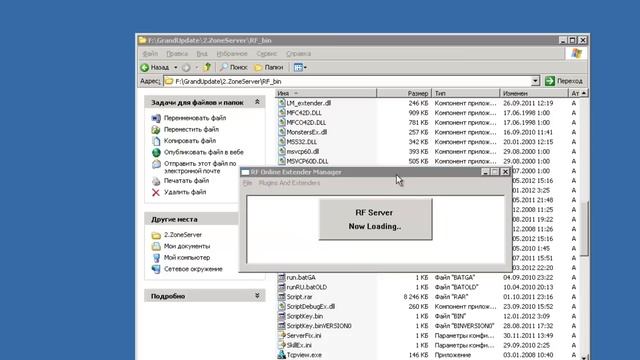Open the Файл menu in Explorer
640x360 pixels.
click(x=150, y=53)
